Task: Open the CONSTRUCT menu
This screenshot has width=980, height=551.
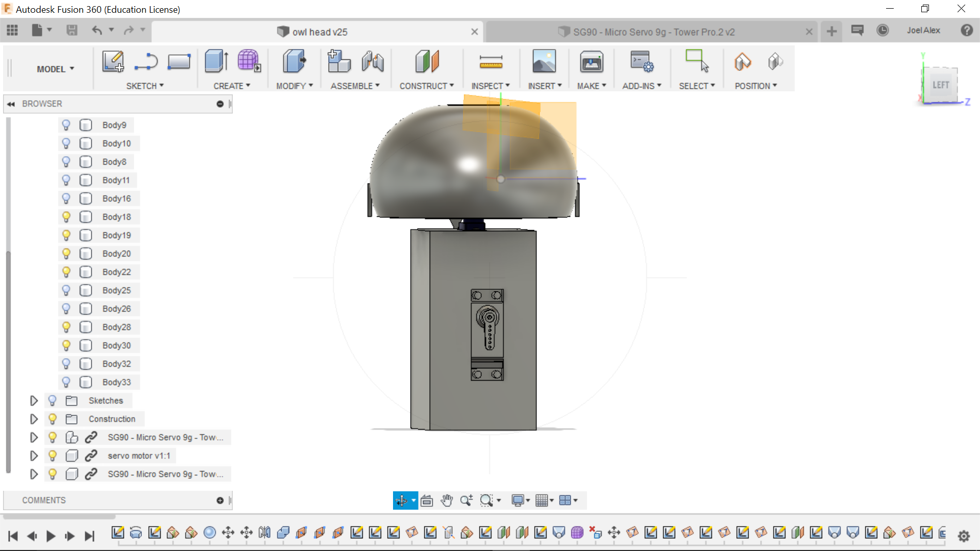Action: 426,86
